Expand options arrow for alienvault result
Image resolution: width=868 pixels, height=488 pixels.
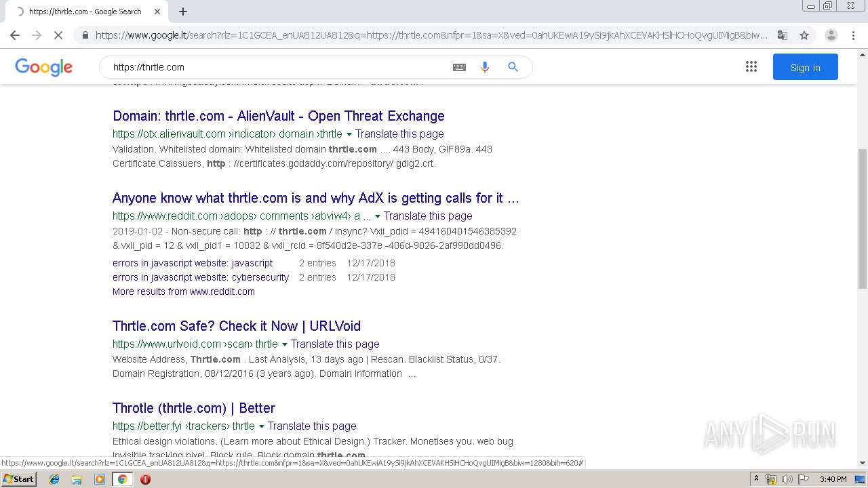349,134
